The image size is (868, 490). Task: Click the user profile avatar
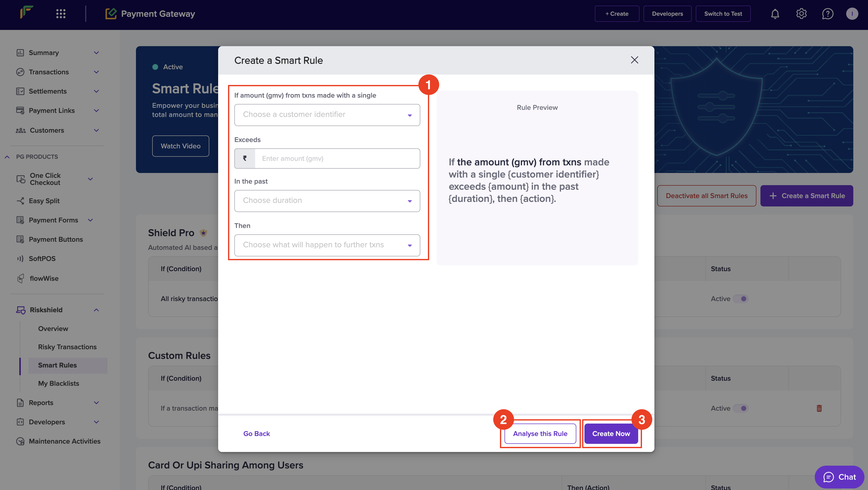tap(852, 14)
